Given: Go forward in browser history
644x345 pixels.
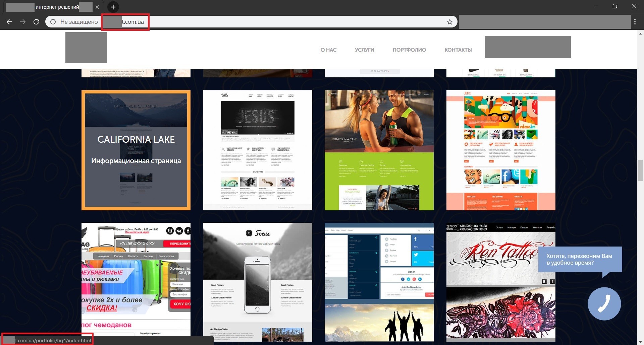Looking at the screenshot, I should 23,22.
